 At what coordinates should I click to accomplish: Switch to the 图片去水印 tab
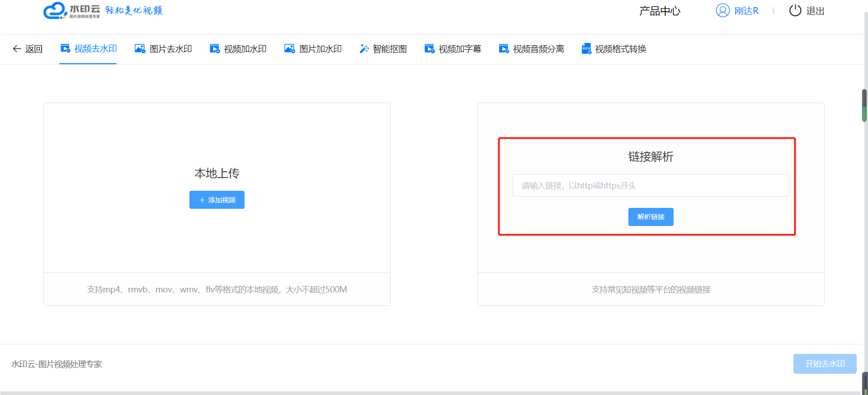coord(170,49)
